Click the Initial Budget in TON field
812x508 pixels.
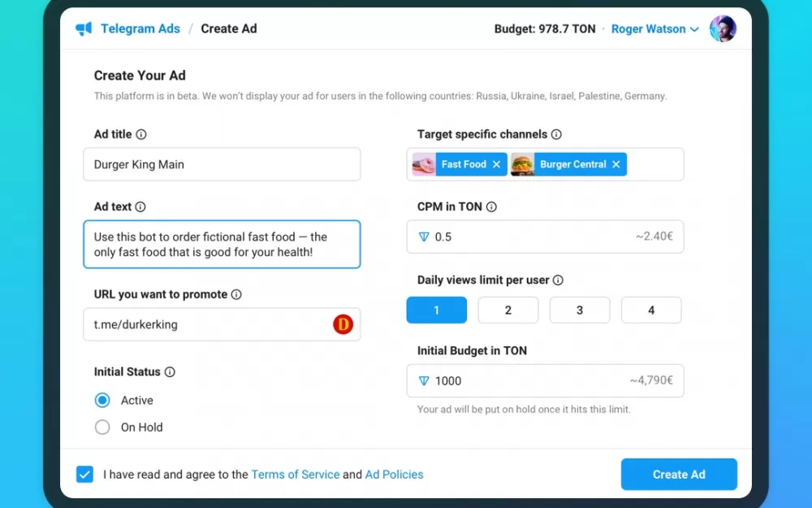(x=528, y=380)
